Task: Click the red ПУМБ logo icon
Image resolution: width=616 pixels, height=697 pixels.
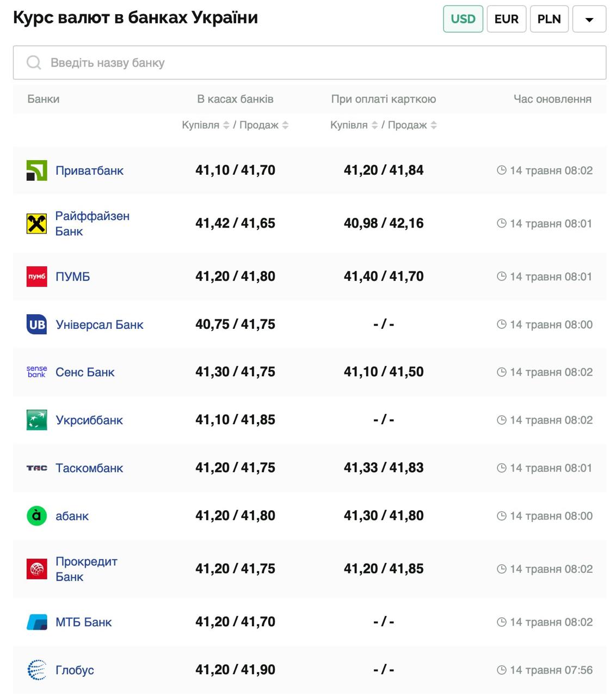Action: click(36, 277)
